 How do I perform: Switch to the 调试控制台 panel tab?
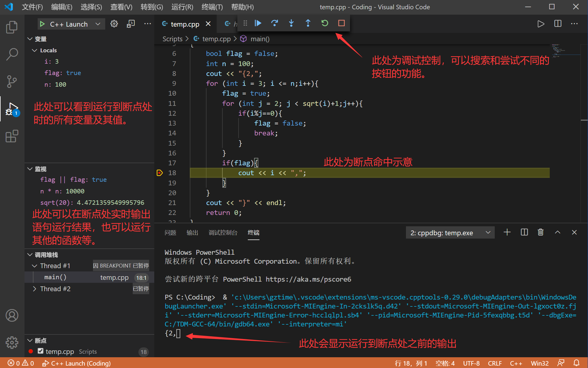[x=223, y=233]
